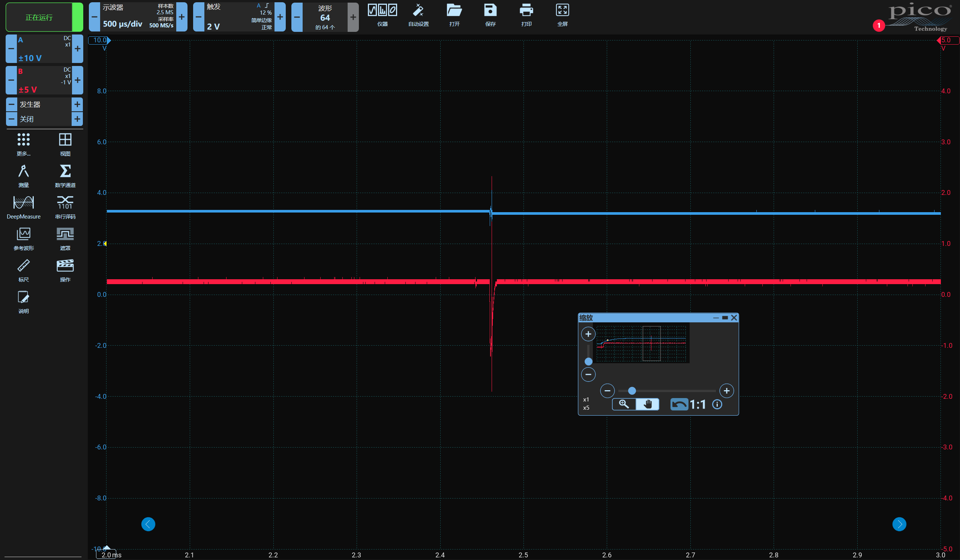Adjust the zoom level slider

(632, 391)
